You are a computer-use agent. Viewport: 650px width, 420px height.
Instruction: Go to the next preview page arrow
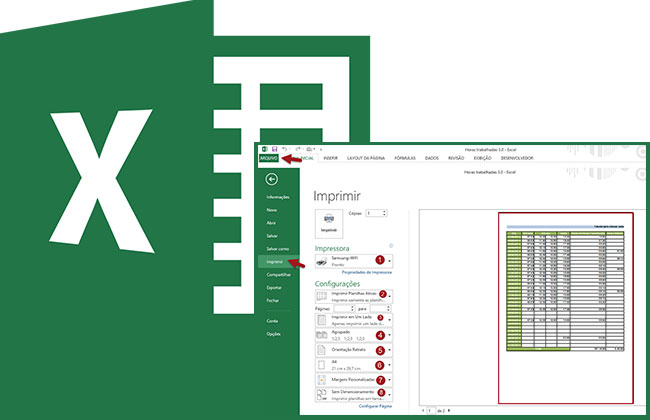[449, 410]
